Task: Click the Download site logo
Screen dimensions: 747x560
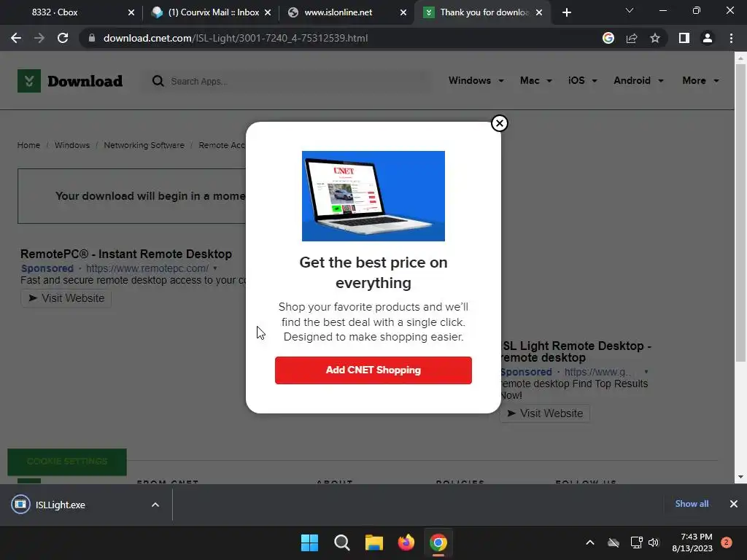Action: click(x=70, y=81)
